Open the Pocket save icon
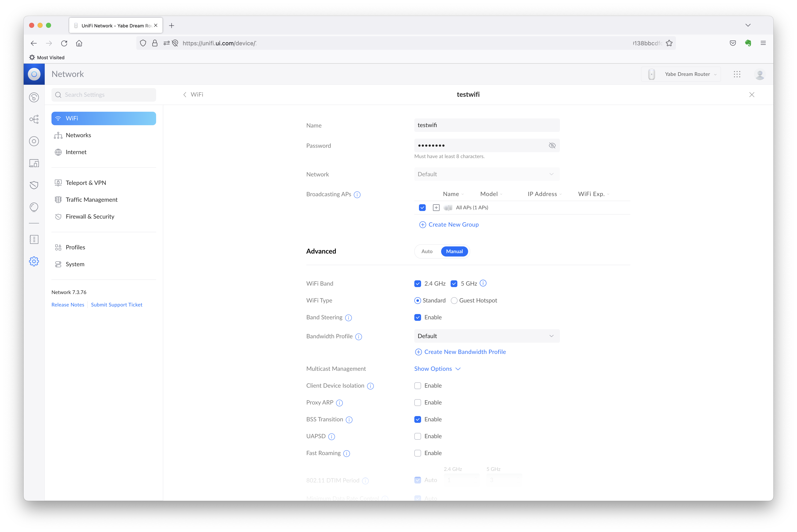The width and height of the screenshot is (797, 532). pos(733,43)
